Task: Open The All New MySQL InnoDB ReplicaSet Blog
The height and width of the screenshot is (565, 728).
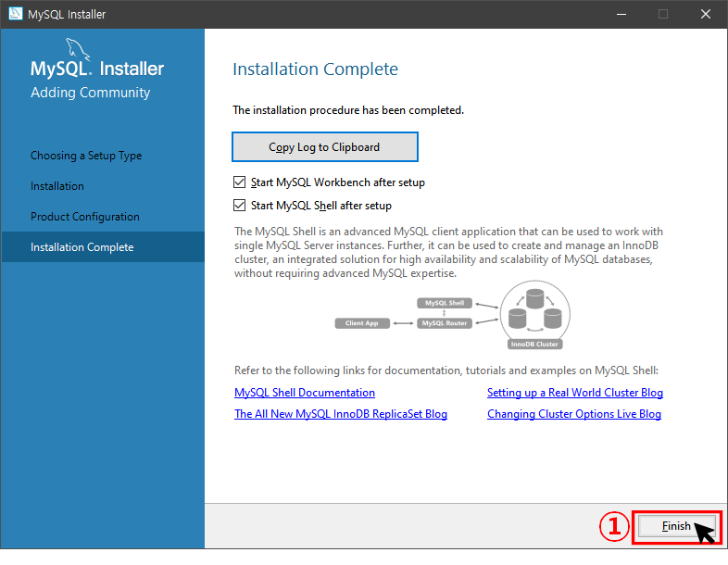Action: (341, 414)
